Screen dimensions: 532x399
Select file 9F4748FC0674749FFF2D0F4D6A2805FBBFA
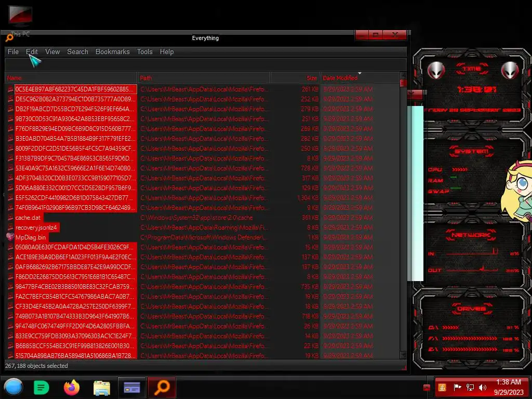[x=75, y=326]
